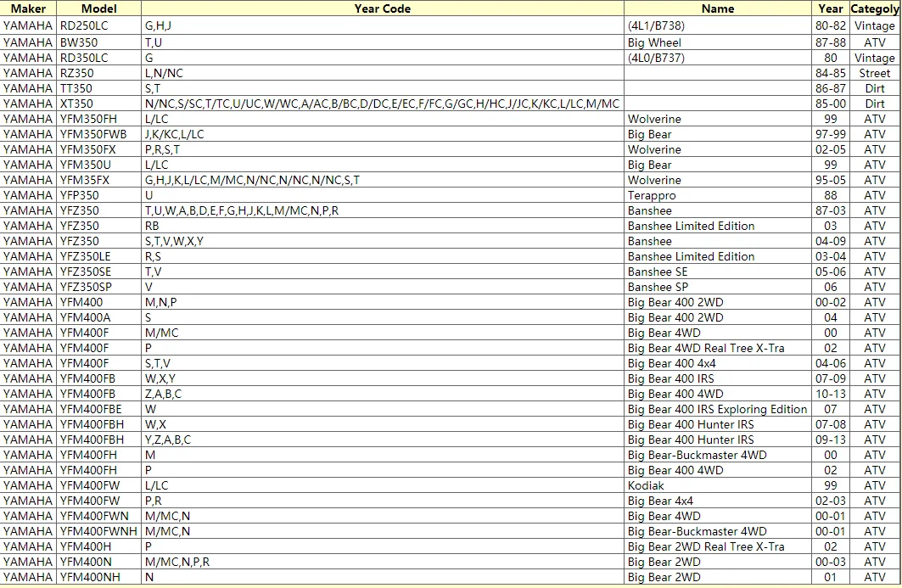
Task: Click the long XT350 year code cell
Action: pos(383,104)
